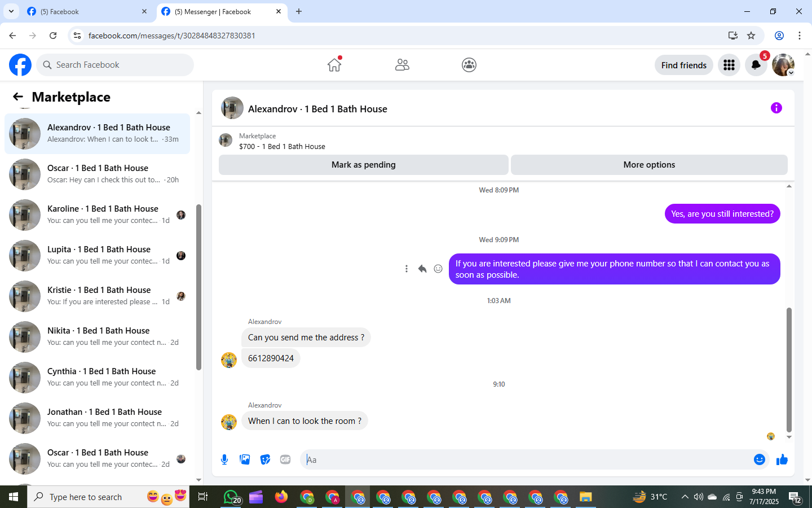This screenshot has width=812, height=508.
Task: Switch to the "(5) Facebook" browser tab
Action: click(86, 11)
